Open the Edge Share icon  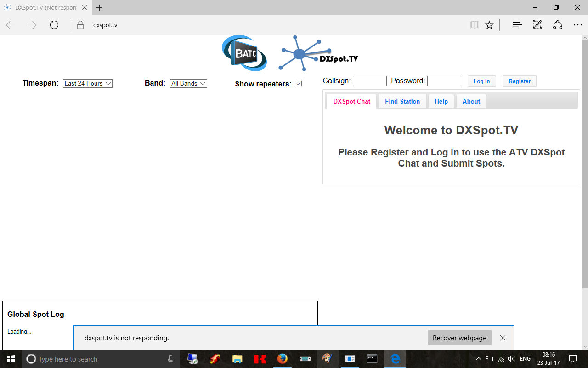click(x=557, y=25)
